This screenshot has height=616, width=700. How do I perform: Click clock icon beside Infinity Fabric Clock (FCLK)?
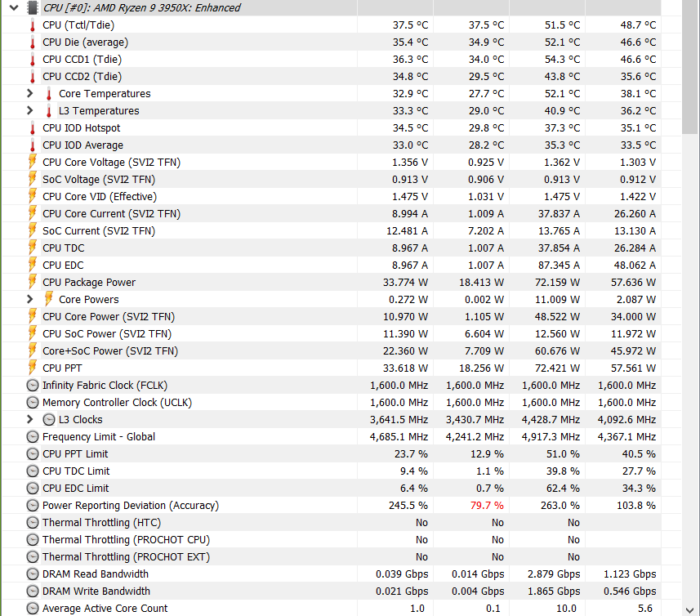pyautogui.click(x=33, y=386)
